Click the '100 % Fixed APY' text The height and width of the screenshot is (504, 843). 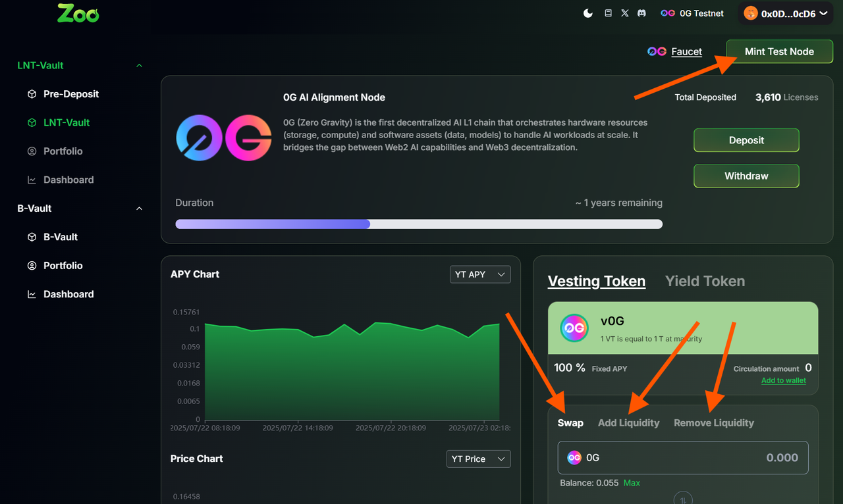pyautogui.click(x=591, y=368)
